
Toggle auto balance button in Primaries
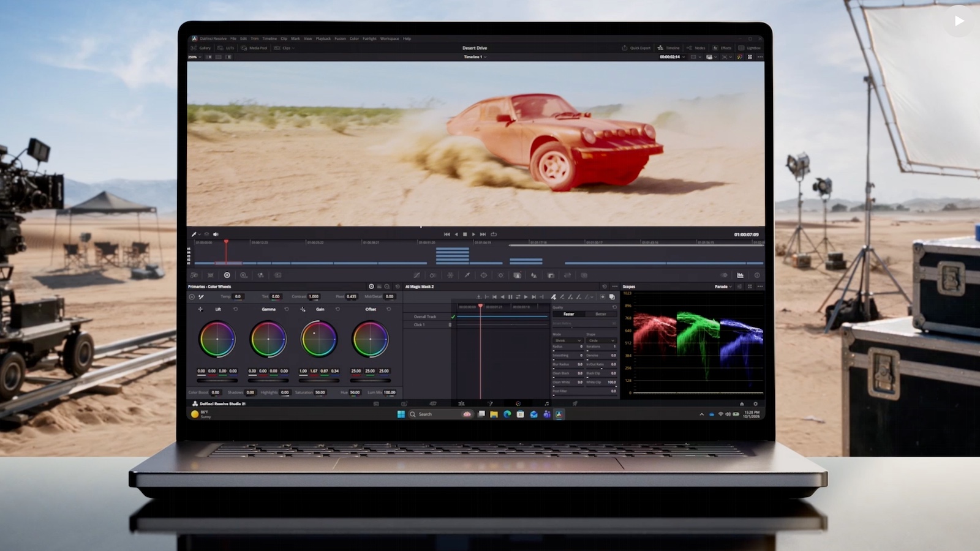[192, 297]
